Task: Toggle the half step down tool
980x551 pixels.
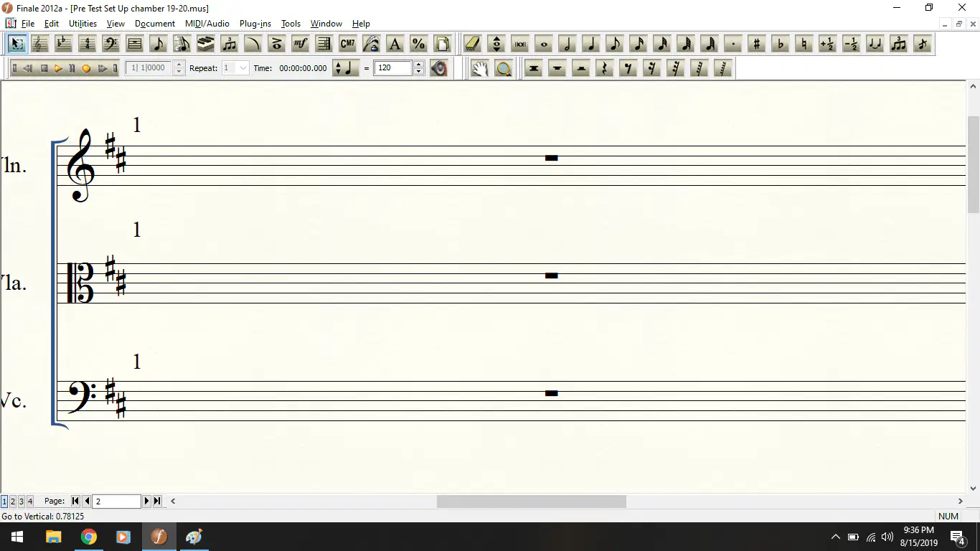Action: 852,44
